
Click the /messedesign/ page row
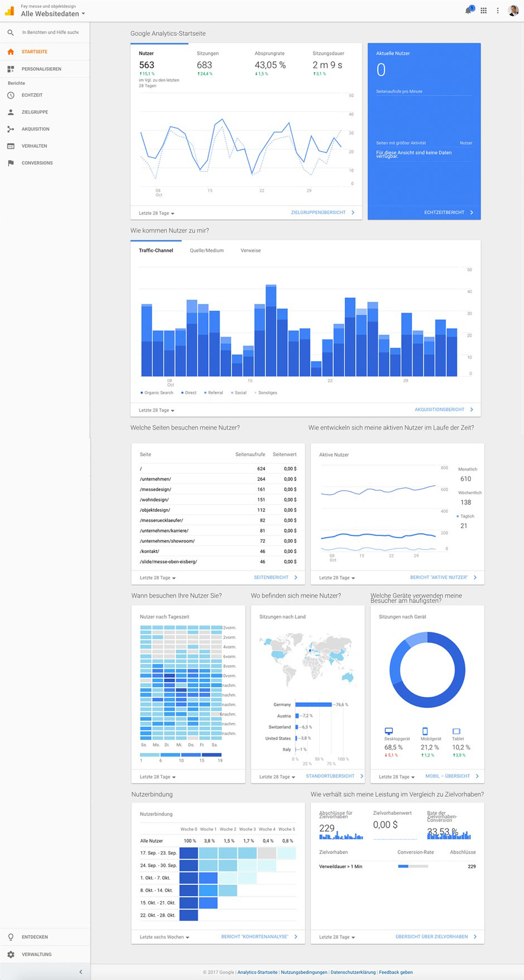218,489
